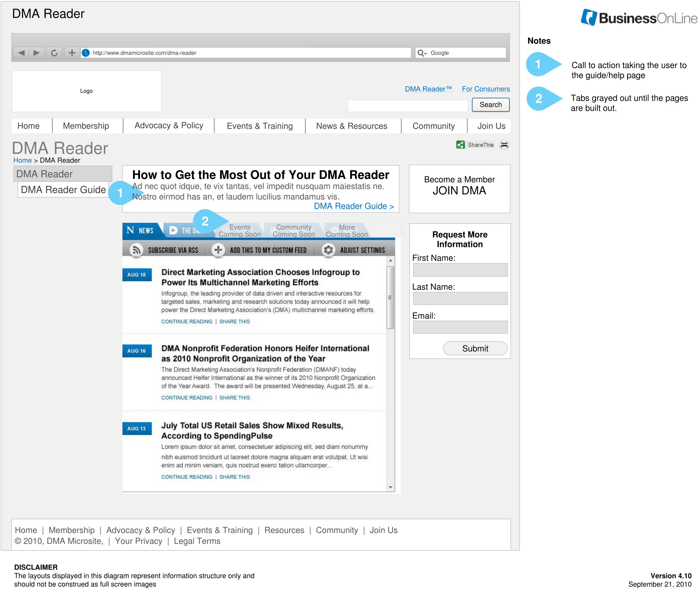Switch to the News tab

[141, 230]
